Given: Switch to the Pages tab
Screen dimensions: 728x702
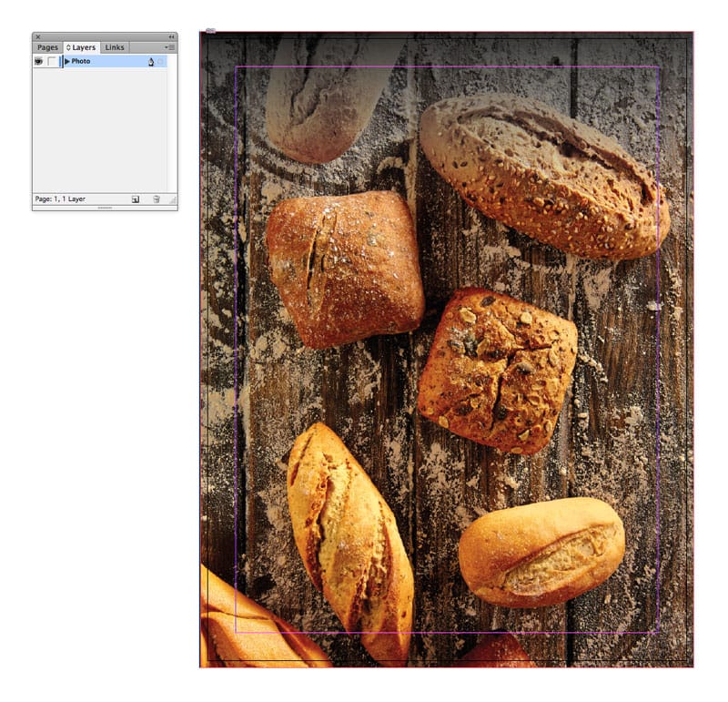Looking at the screenshot, I should pyautogui.click(x=47, y=47).
